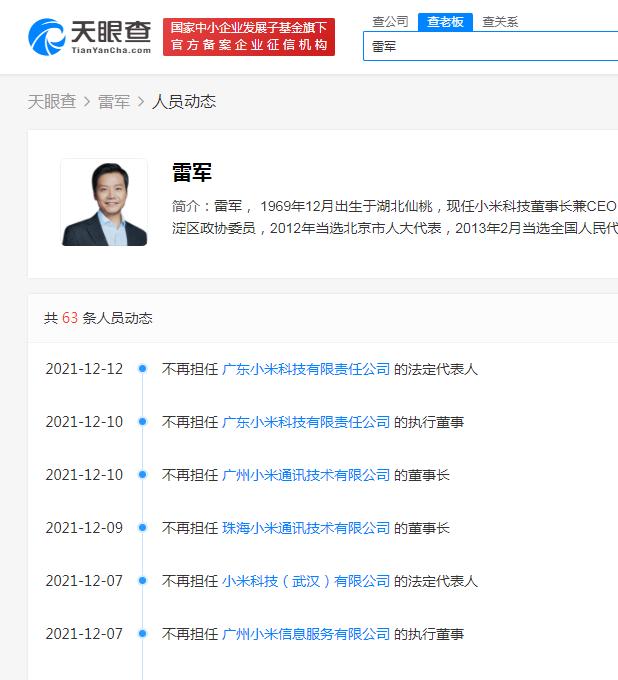This screenshot has height=680, width=618.
Task: Click timeline dot for 2021-12-12 entry
Action: [x=142, y=369]
